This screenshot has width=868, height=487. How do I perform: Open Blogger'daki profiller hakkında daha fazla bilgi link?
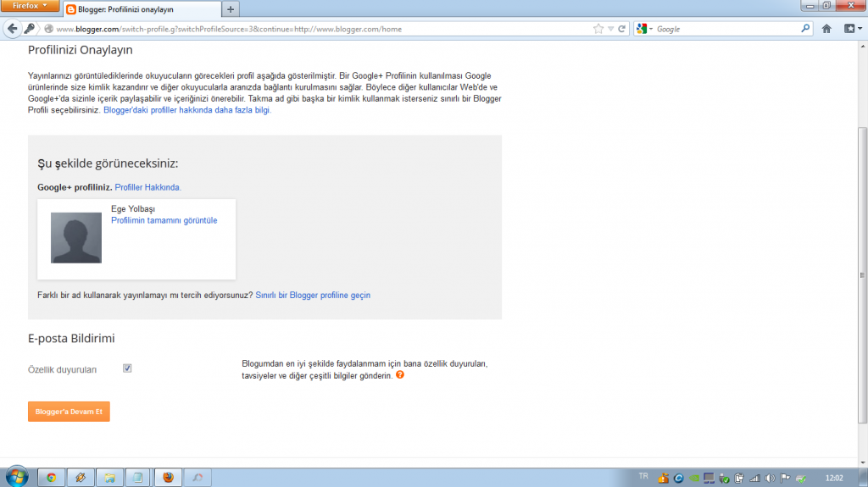pos(187,110)
